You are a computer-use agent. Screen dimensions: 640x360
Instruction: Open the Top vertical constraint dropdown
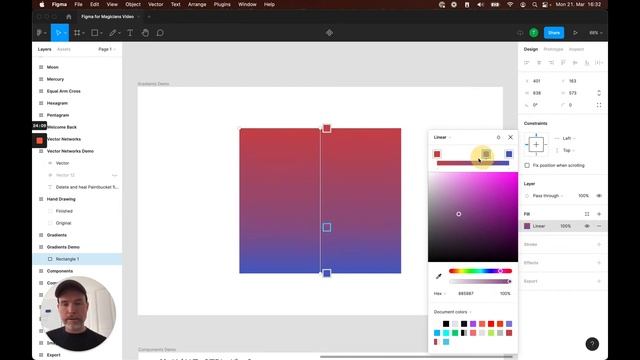[569, 150]
